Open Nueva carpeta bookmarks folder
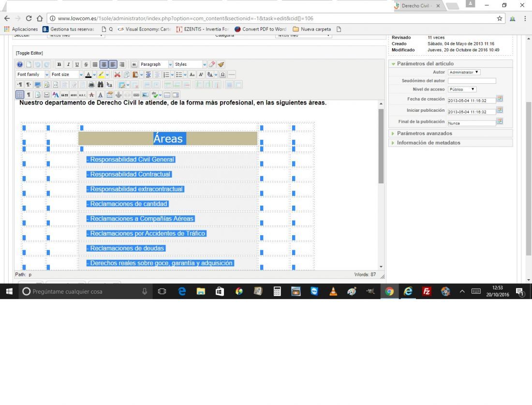Image resolution: width=532 pixels, height=405 pixels. click(312, 29)
